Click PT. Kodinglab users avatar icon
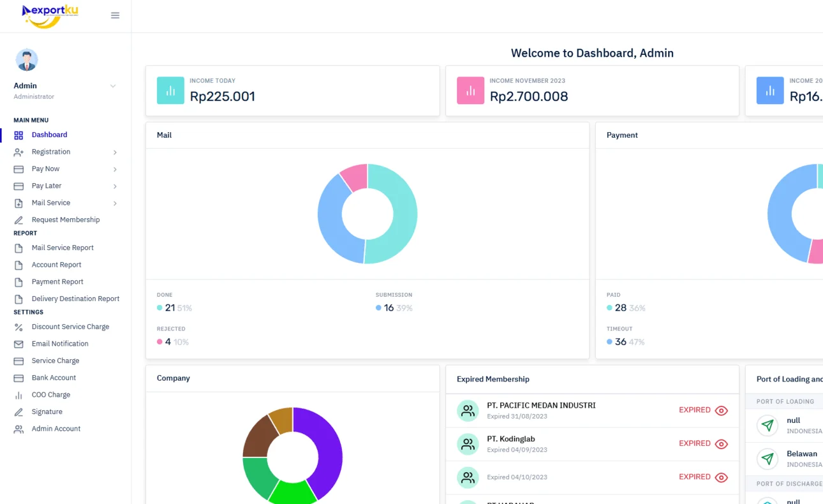Image resolution: width=823 pixels, height=504 pixels. point(468,444)
